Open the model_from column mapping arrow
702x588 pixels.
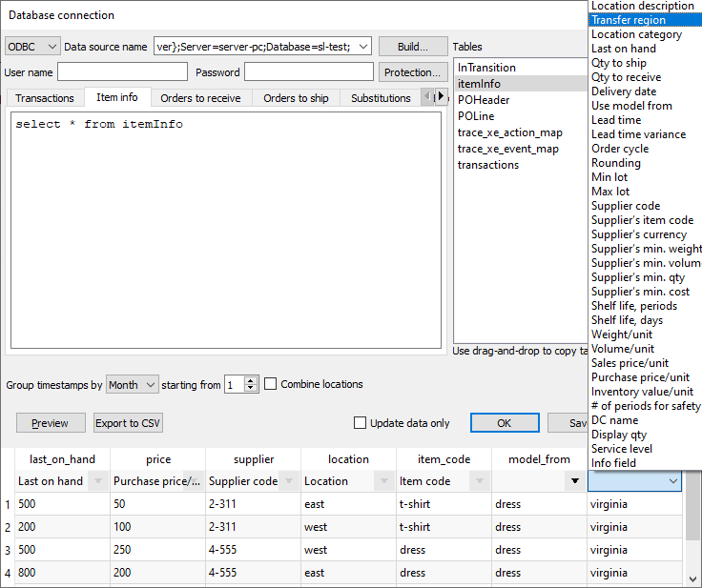tap(574, 481)
